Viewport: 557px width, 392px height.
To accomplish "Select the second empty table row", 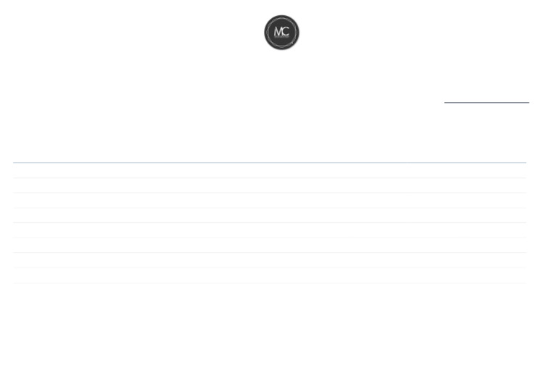I will (x=270, y=185).
